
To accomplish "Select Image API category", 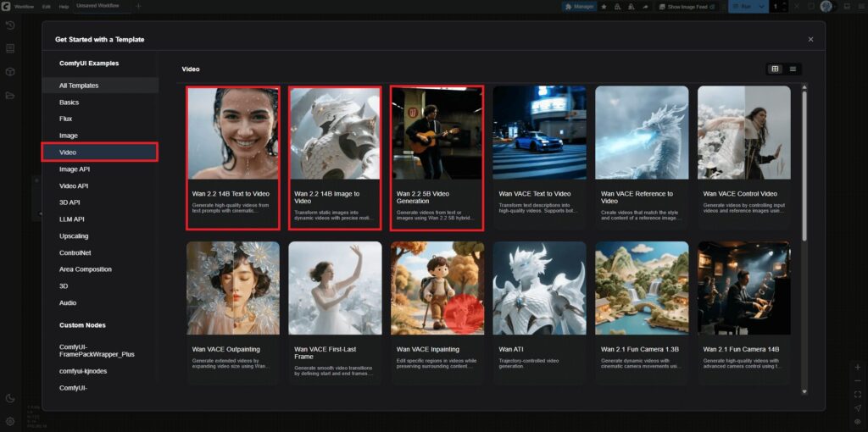I will point(100,169).
